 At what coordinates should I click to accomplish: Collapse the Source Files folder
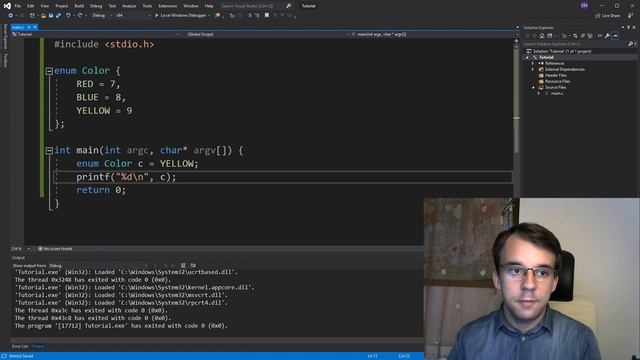click(x=533, y=87)
